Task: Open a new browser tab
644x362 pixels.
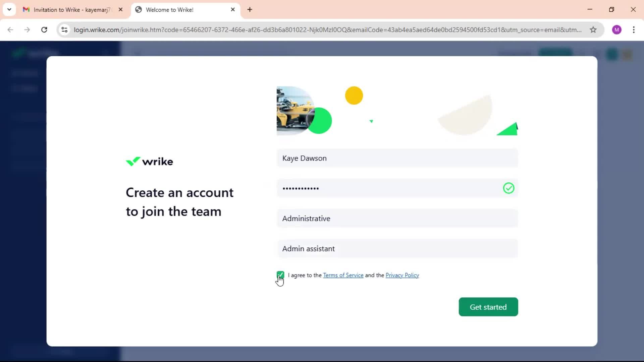Action: (x=250, y=9)
